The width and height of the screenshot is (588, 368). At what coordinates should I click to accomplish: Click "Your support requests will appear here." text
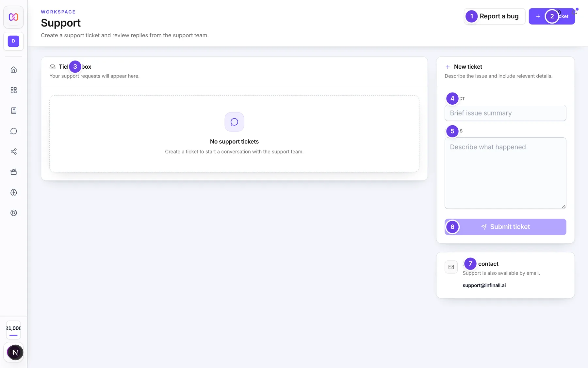94,76
